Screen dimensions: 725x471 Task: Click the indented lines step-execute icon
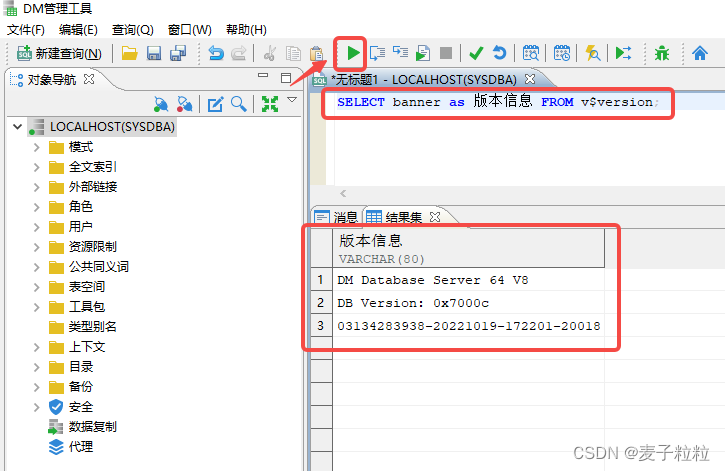coord(400,52)
